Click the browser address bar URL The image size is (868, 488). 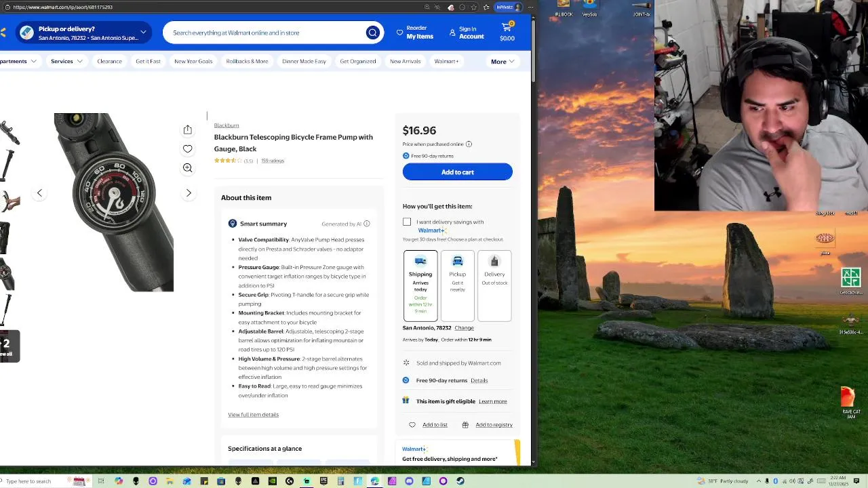coord(63,7)
